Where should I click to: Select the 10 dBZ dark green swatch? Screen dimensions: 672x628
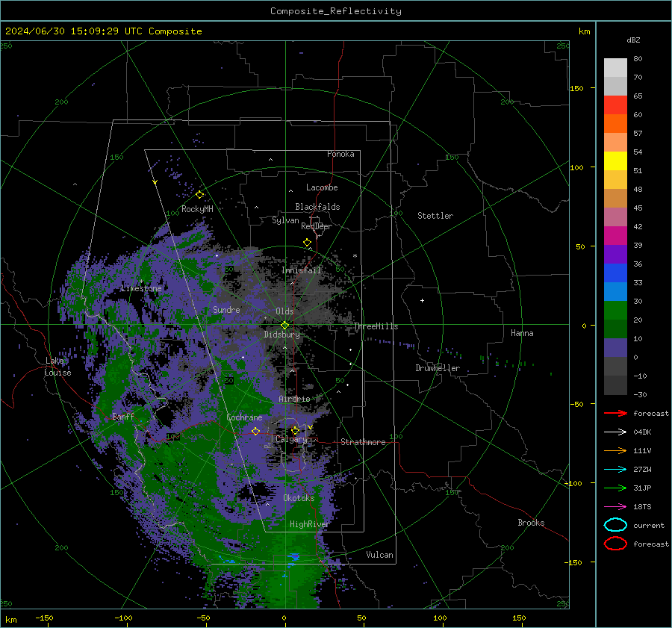click(615, 329)
